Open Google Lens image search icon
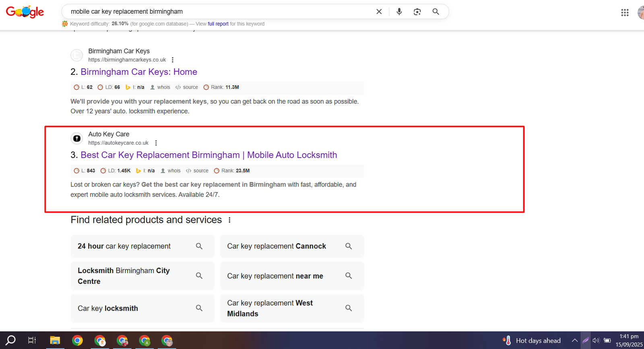The height and width of the screenshot is (349, 644). (417, 12)
